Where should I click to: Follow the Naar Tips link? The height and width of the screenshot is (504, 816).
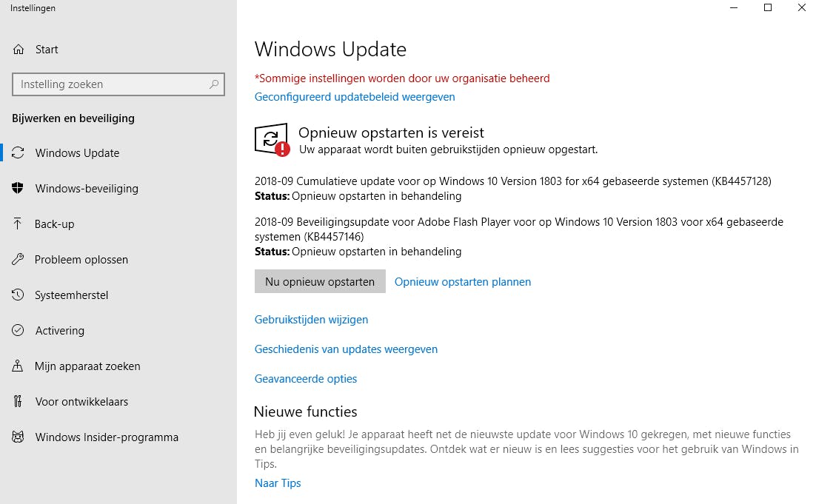[x=278, y=483]
